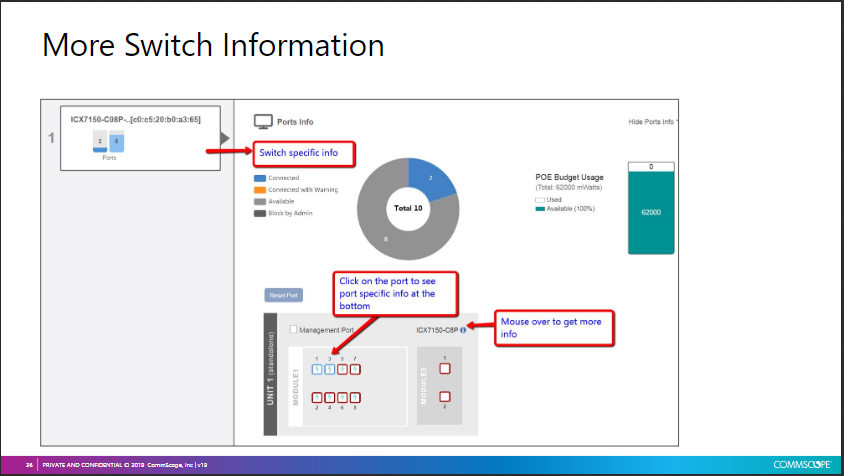Click the Connected with Warning orange swatch

tap(259, 189)
